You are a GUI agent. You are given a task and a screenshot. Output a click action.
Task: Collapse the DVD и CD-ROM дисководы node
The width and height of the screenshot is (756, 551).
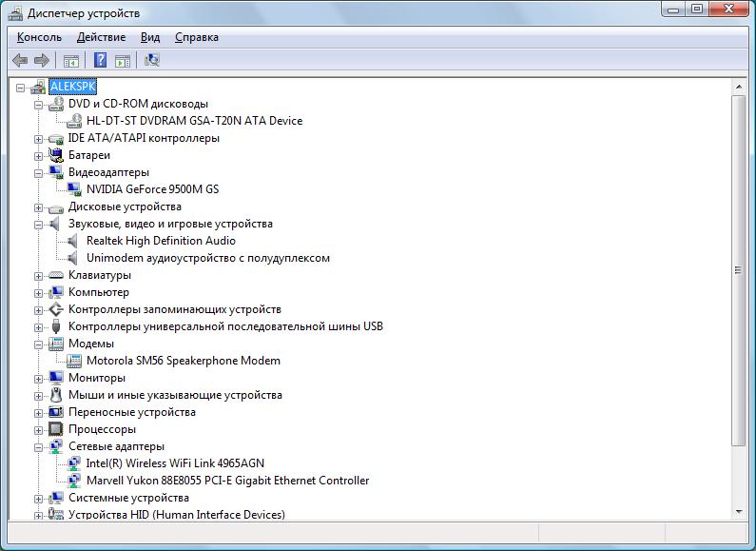pos(39,104)
